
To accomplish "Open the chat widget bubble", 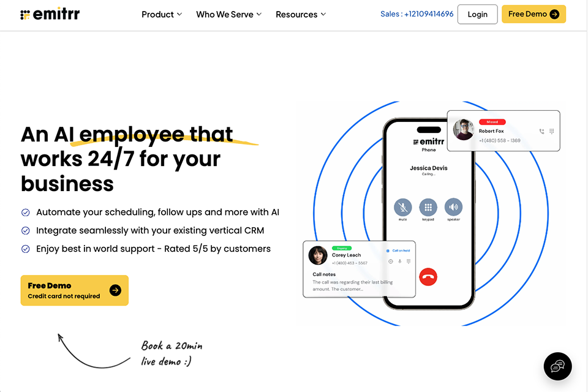I will [557, 366].
